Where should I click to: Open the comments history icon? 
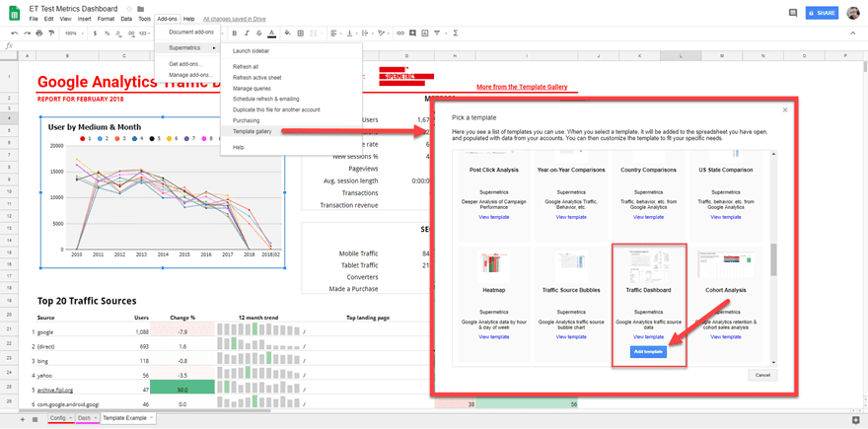[793, 13]
